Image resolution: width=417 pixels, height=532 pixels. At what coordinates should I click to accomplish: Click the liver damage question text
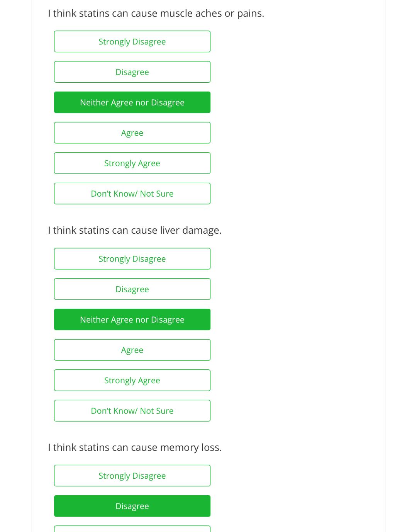click(x=135, y=230)
